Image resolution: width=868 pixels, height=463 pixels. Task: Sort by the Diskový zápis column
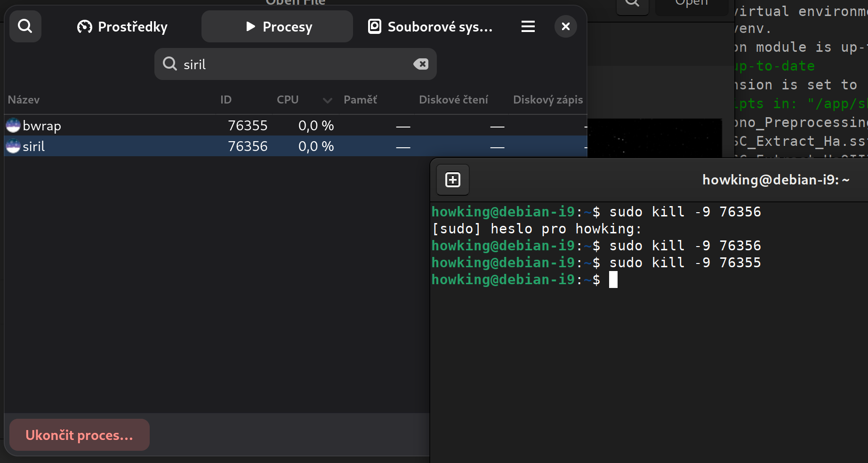pos(548,100)
